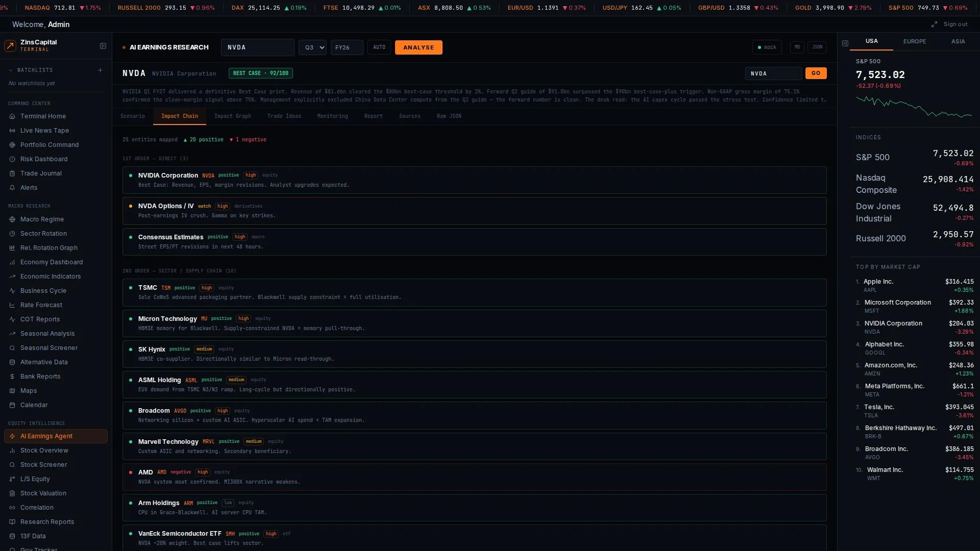Select the Impact Chain tab
980x551 pixels.
click(x=180, y=116)
